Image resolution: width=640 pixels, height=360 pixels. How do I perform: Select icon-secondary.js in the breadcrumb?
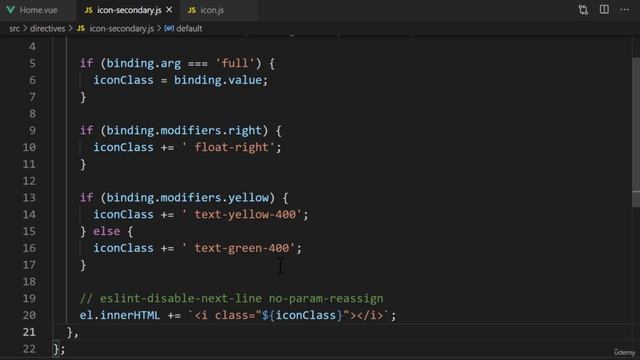coord(122,29)
